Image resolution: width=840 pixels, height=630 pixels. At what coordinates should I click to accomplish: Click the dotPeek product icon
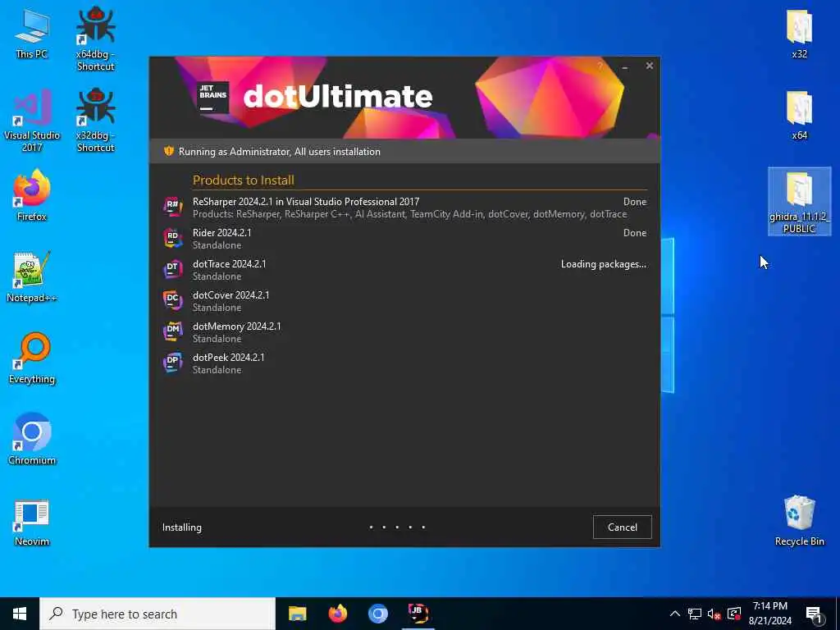(x=172, y=363)
